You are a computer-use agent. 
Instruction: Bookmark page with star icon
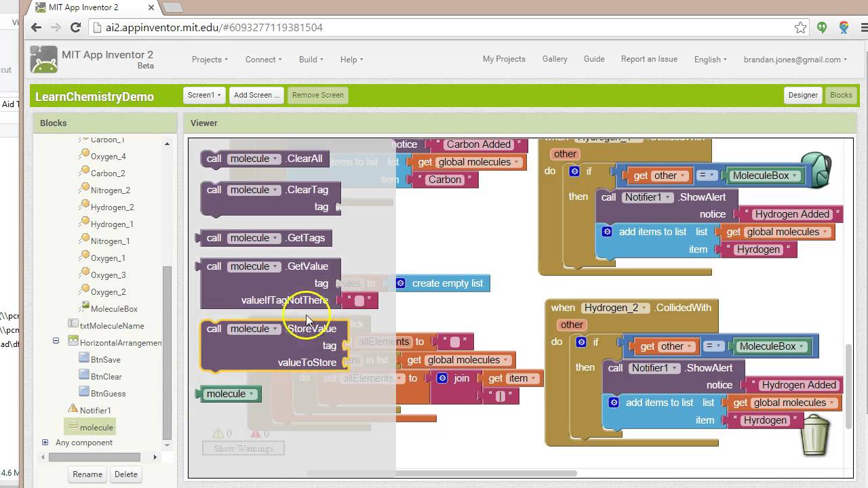click(x=801, y=28)
